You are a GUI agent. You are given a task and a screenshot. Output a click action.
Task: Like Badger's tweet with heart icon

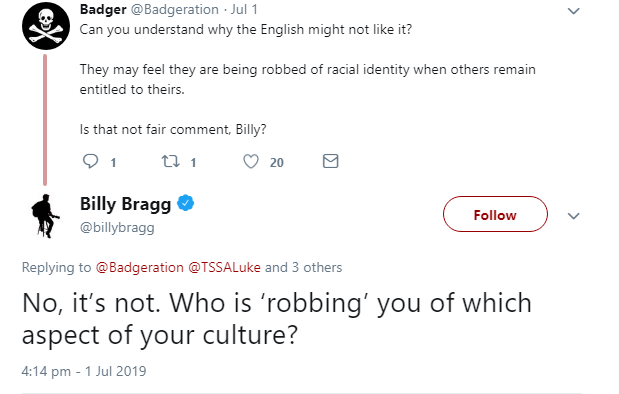(x=251, y=161)
